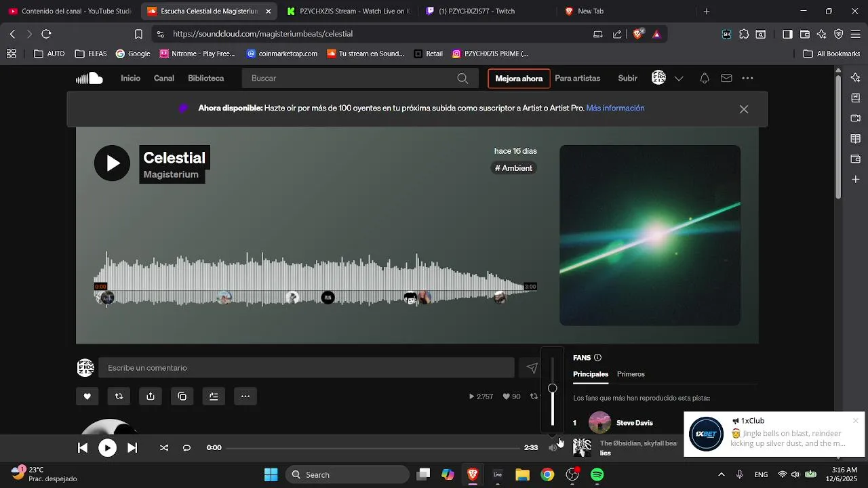Close the 1xClub notification popup

(x=856, y=421)
